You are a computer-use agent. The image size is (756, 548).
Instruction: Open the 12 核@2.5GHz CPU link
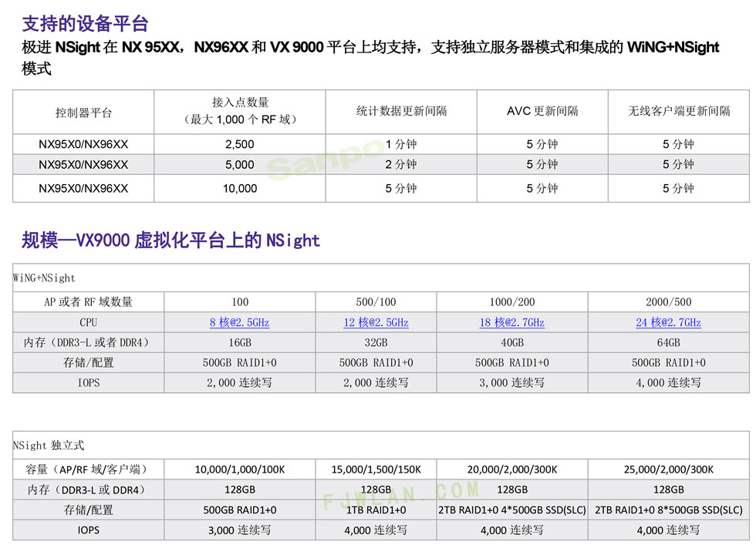(x=376, y=323)
